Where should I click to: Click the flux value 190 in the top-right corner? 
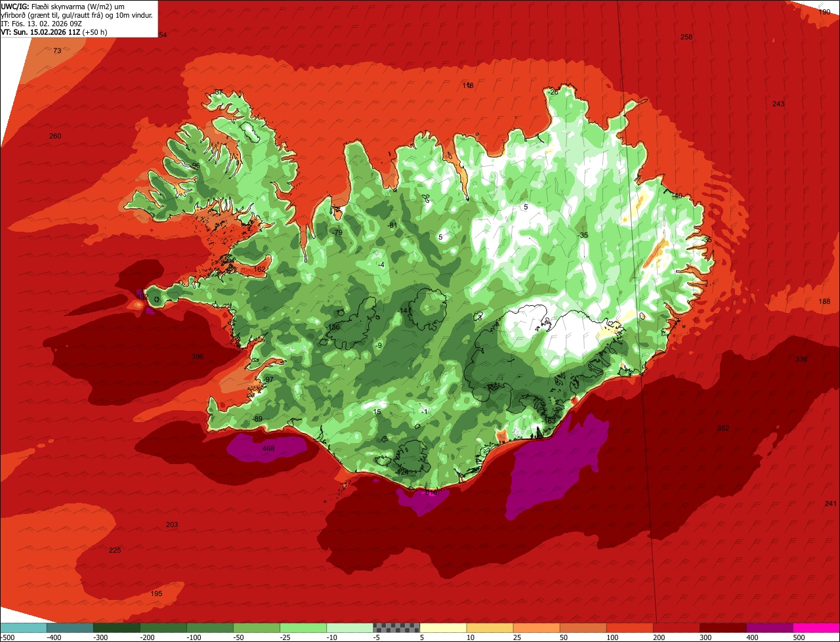pyautogui.click(x=824, y=12)
